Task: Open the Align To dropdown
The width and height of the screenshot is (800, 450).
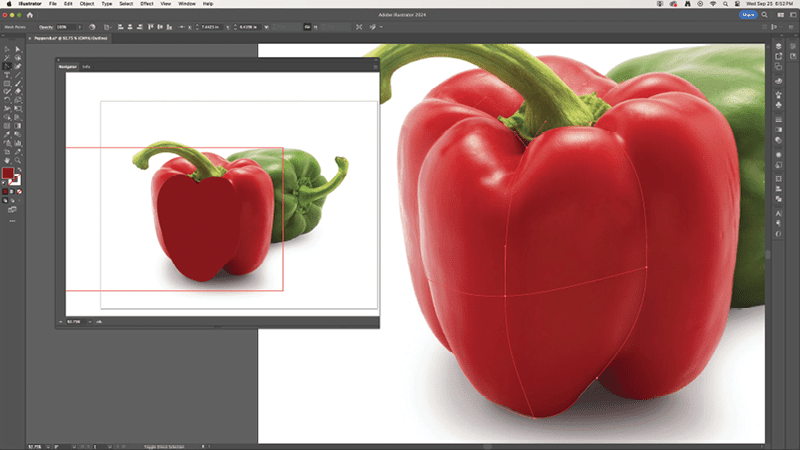Action: 107,27
